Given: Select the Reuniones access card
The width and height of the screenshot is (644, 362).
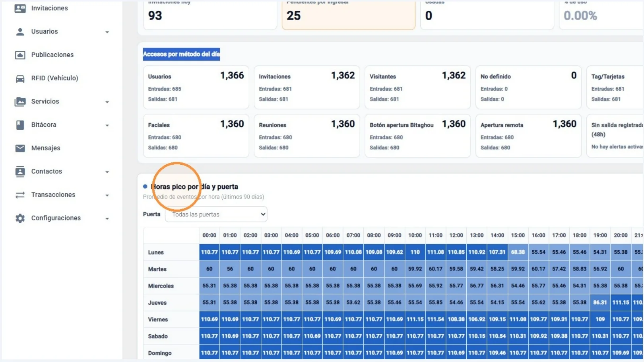Looking at the screenshot, I should coord(307,136).
